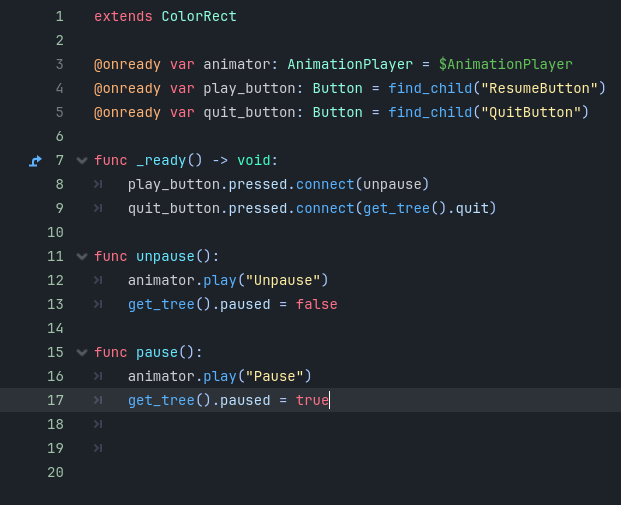Click line number 10 in gutter

coord(55,232)
